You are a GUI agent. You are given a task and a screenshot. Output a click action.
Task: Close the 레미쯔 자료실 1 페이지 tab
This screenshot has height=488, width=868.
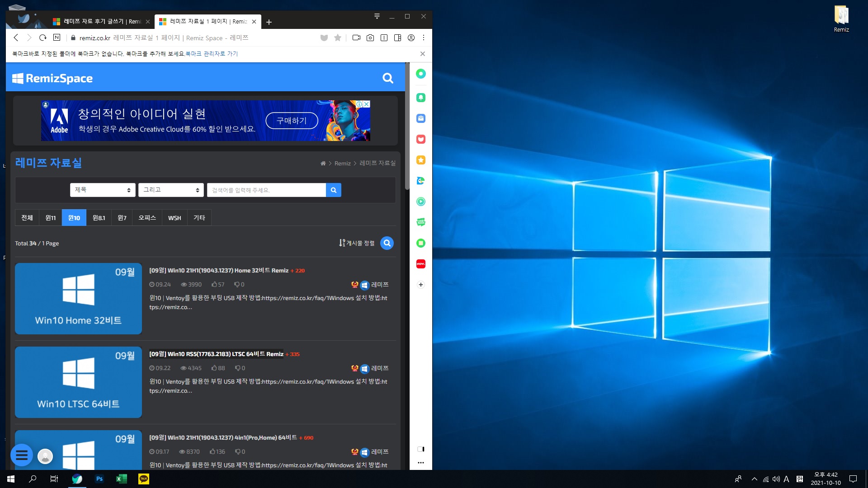pyautogui.click(x=254, y=21)
